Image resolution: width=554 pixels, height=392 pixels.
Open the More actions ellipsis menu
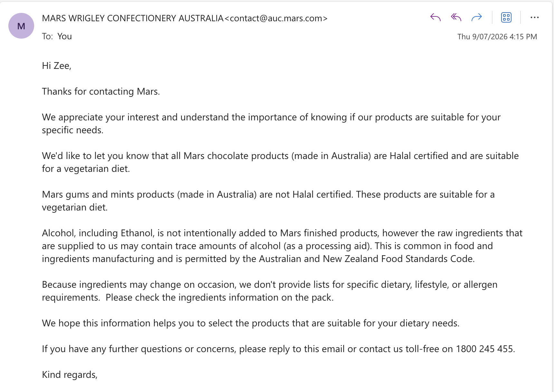(535, 17)
